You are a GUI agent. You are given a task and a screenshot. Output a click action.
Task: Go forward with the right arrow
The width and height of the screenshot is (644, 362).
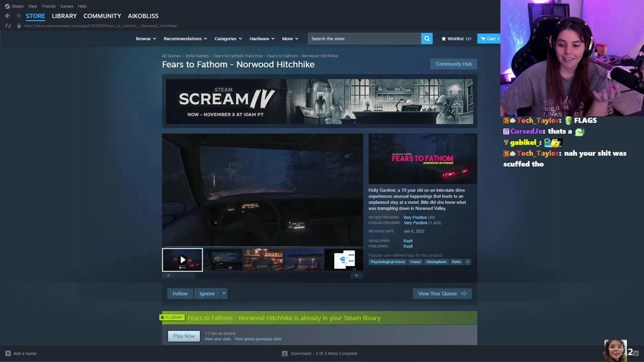point(18,16)
